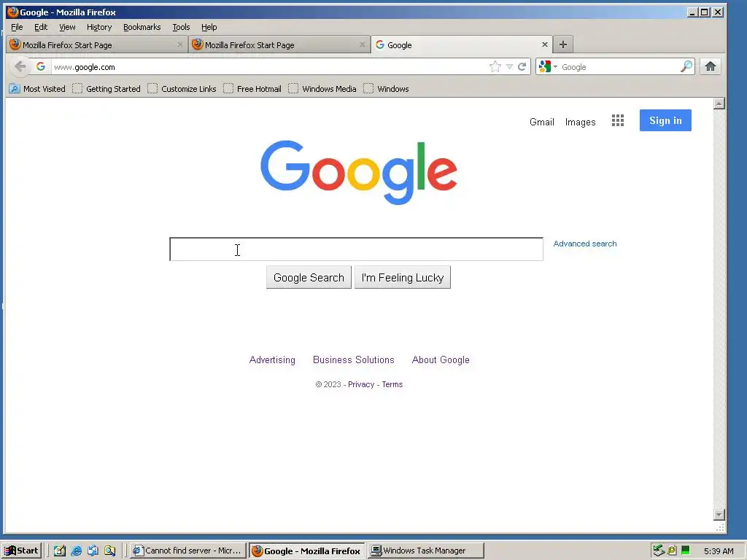
Task: Open the Tools menu
Action: 181,27
